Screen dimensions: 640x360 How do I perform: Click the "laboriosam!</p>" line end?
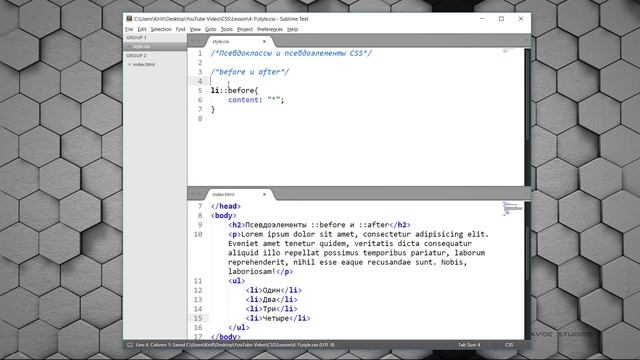(260, 271)
